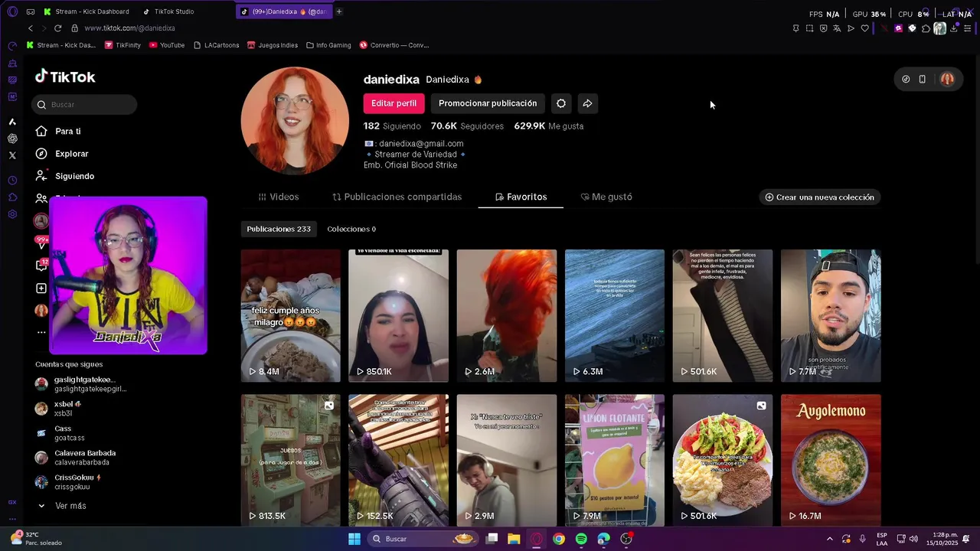Open CrissGokuu followed account
This screenshot has height=551, width=980.
point(69,482)
